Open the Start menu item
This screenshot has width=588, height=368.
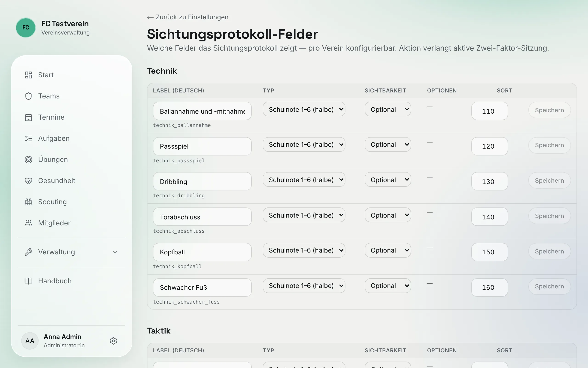click(71, 75)
